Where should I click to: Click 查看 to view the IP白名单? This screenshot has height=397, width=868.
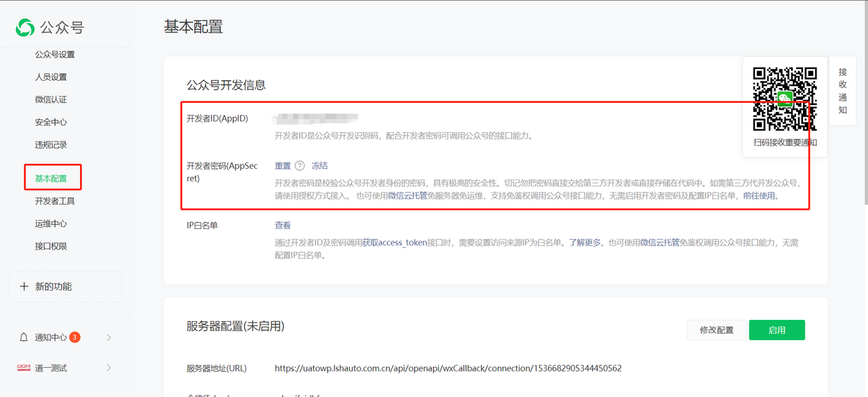pyautogui.click(x=283, y=226)
